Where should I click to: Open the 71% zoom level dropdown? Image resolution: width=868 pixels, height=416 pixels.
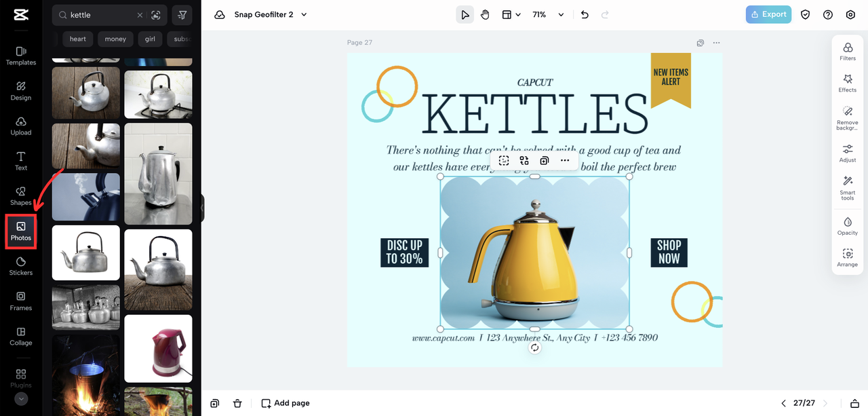548,14
